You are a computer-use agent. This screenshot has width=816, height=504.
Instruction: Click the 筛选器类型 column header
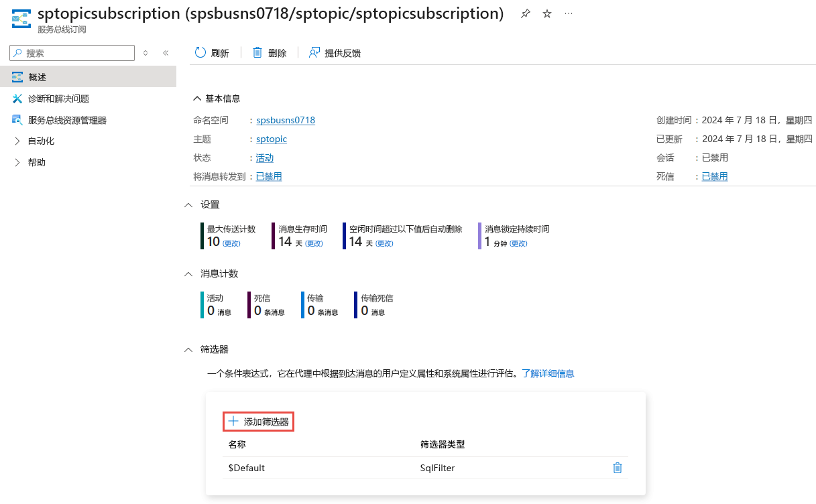[x=443, y=444]
